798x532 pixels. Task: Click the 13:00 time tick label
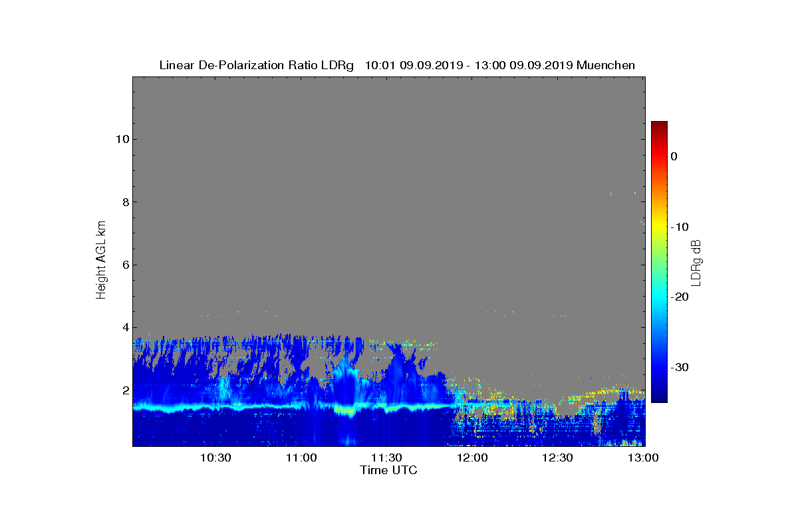pyautogui.click(x=644, y=458)
